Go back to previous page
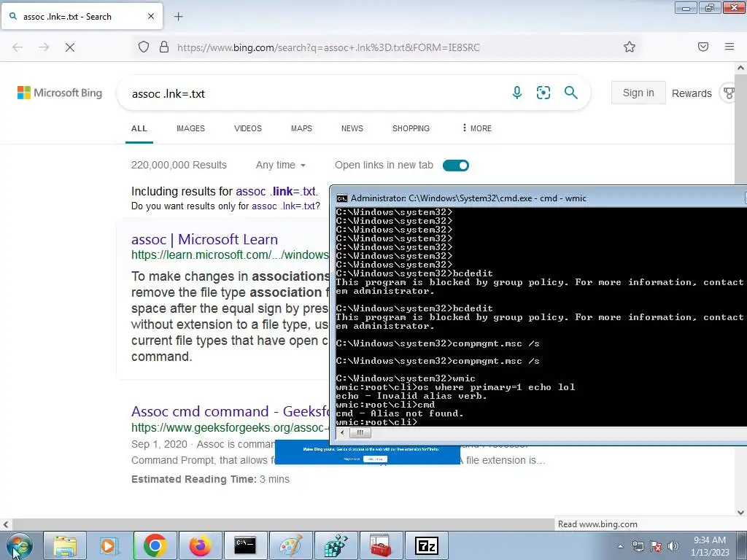This screenshot has height=560, width=747. pos(18,47)
